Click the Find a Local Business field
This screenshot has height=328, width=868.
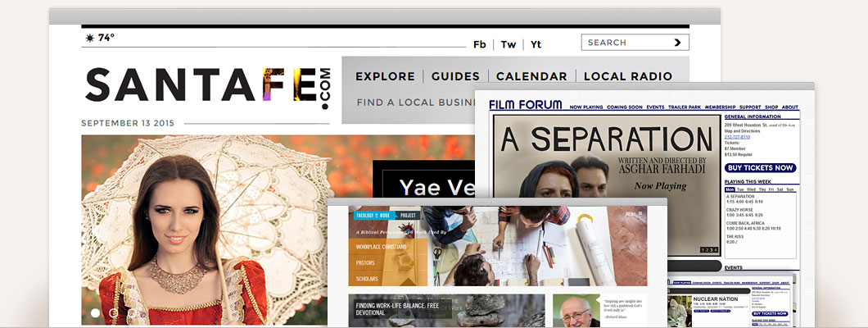click(416, 102)
